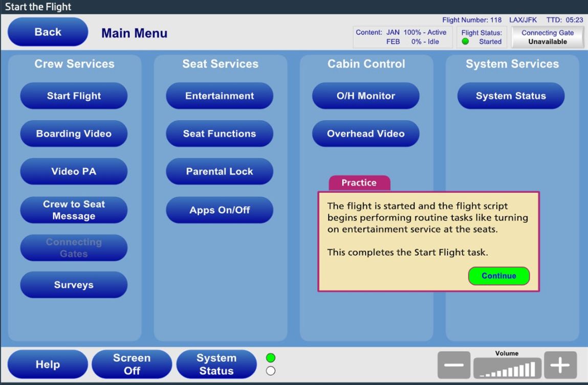Turn the display off with Screen Off

point(132,365)
